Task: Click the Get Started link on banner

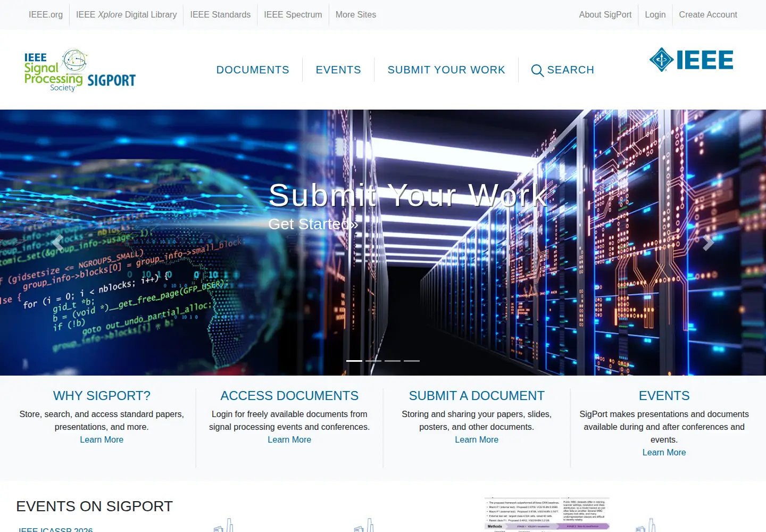Action: click(x=313, y=224)
